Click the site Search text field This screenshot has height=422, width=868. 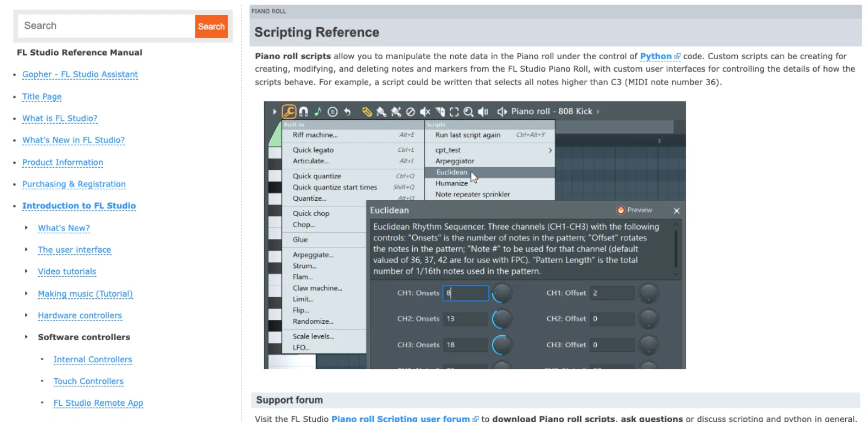[107, 26]
